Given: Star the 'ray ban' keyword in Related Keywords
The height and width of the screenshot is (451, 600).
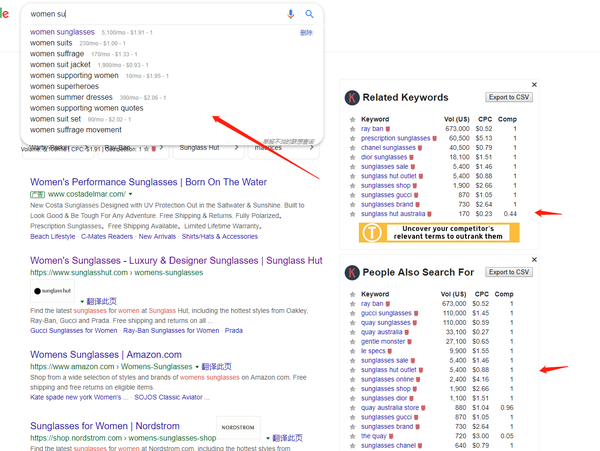Looking at the screenshot, I should click(x=352, y=129).
